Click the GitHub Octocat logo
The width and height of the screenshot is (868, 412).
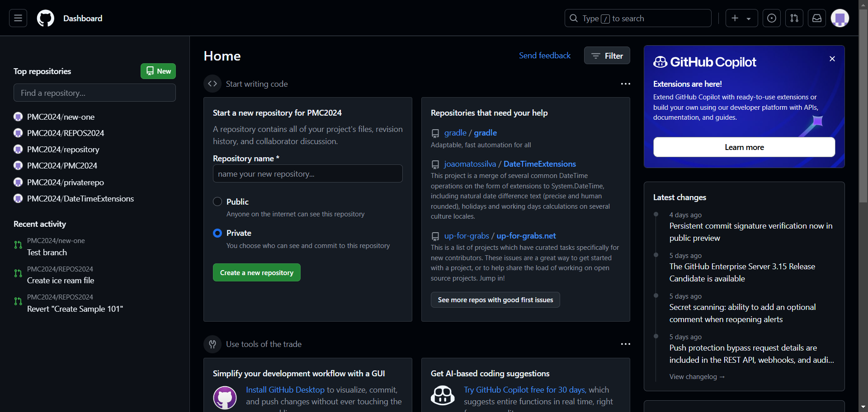click(45, 19)
